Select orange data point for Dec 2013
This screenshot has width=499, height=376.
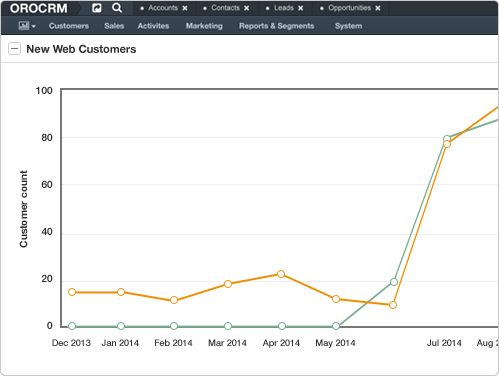[72, 292]
